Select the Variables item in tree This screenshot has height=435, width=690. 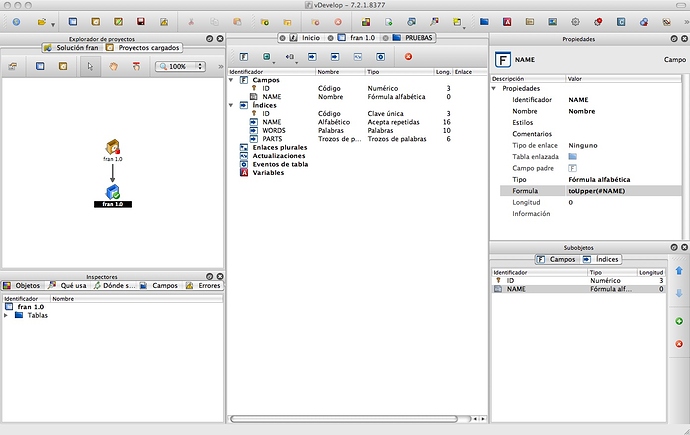point(266,172)
